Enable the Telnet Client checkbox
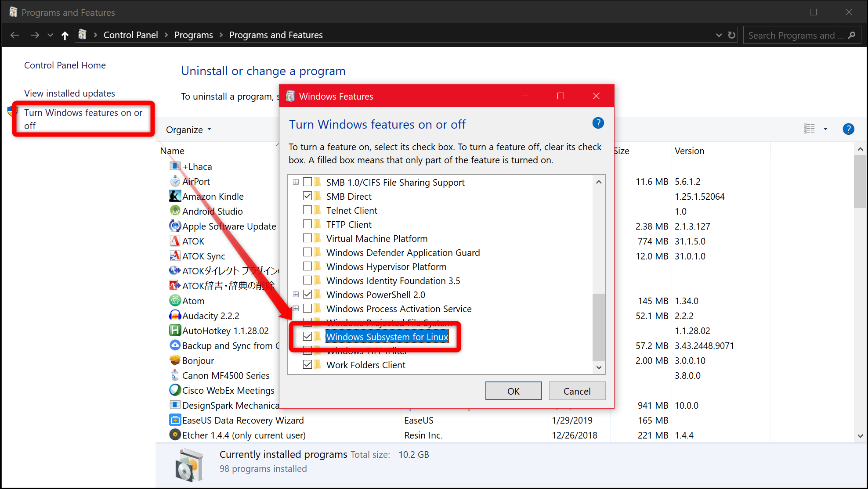868x489 pixels. tap(307, 210)
